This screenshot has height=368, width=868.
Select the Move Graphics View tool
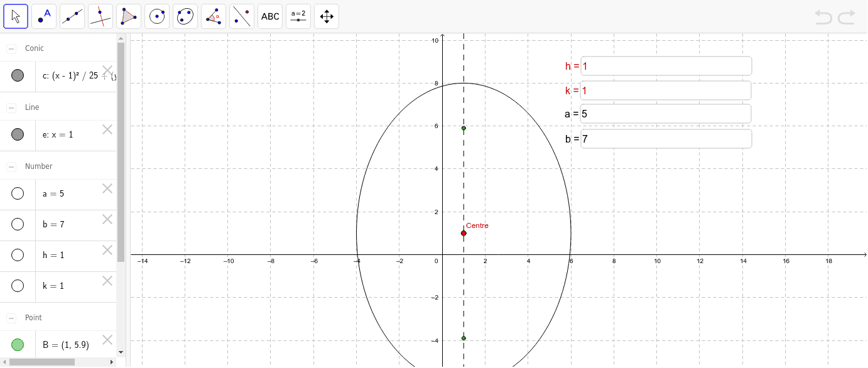pos(327,16)
